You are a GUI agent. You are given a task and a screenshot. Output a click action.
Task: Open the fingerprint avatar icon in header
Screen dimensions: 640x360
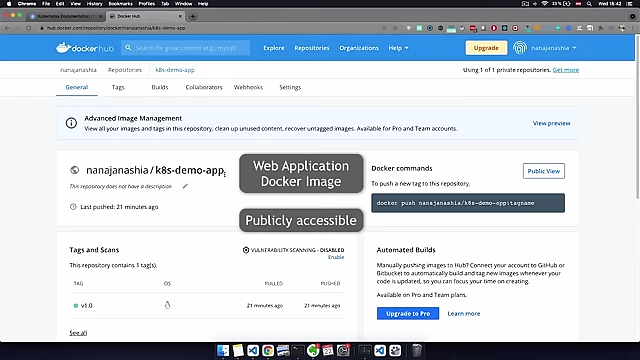click(x=520, y=48)
